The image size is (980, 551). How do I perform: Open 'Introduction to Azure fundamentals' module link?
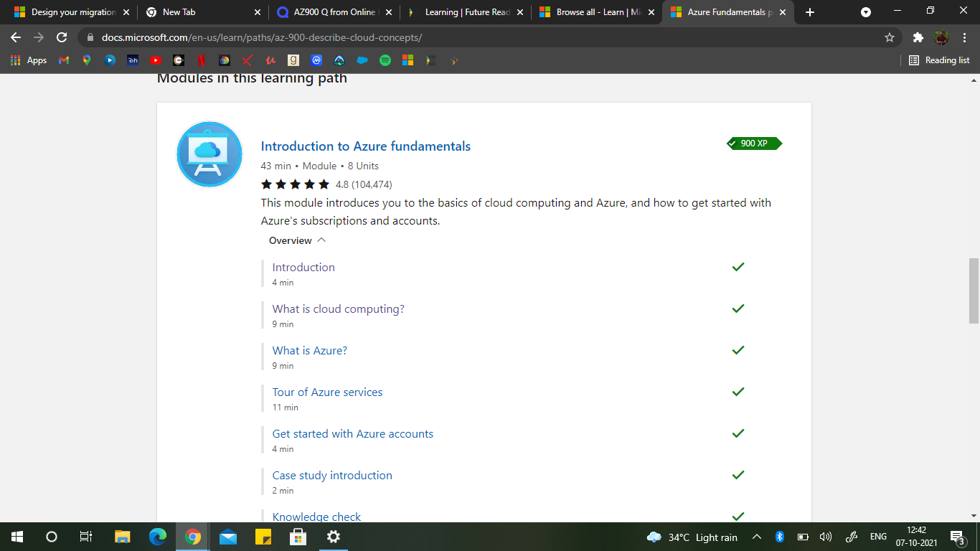[x=366, y=146]
